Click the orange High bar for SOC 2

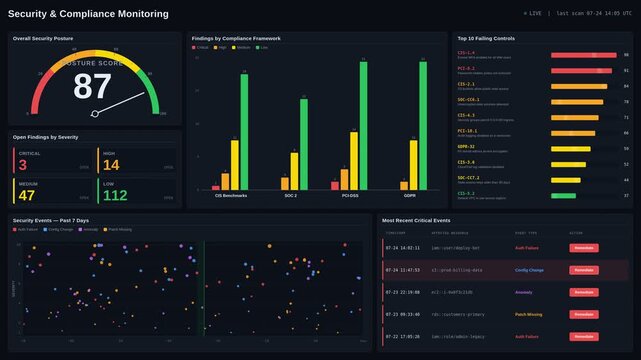point(285,184)
